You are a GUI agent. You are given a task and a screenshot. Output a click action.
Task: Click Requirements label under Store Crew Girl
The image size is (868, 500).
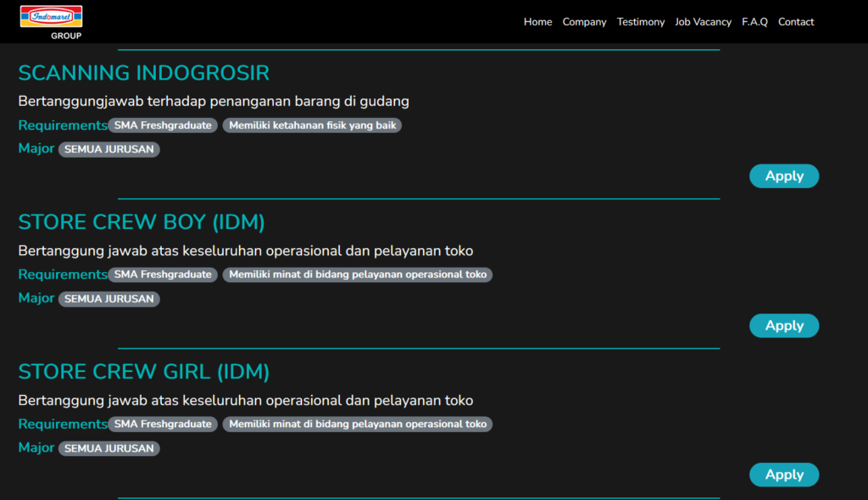(x=63, y=424)
